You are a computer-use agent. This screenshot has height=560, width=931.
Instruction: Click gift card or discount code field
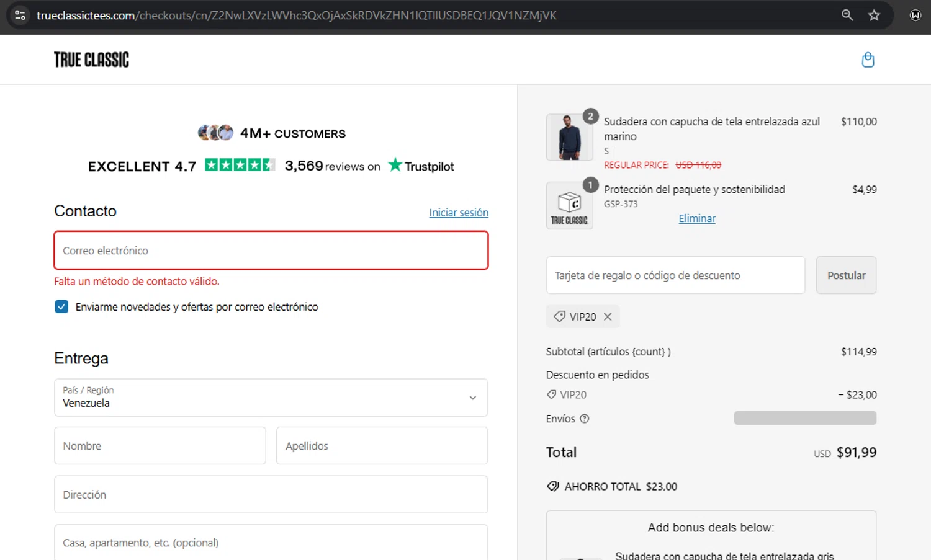coord(675,275)
